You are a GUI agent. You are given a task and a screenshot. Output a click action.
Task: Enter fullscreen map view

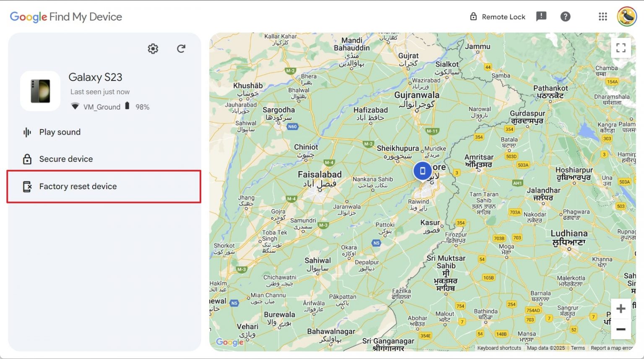tap(621, 47)
